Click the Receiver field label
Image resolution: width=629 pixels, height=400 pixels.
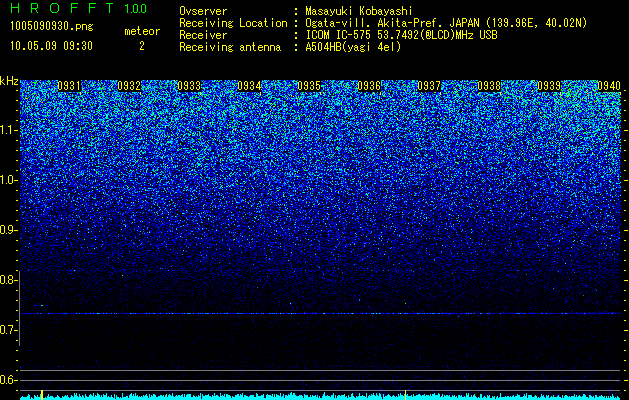(x=203, y=35)
